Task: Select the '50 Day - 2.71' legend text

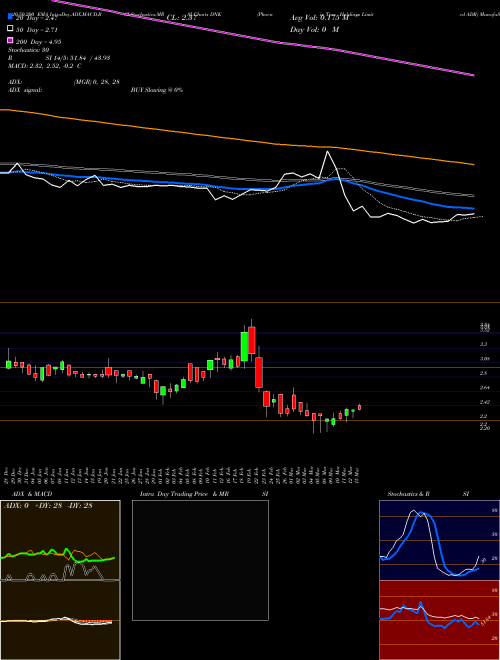Action: [36, 30]
